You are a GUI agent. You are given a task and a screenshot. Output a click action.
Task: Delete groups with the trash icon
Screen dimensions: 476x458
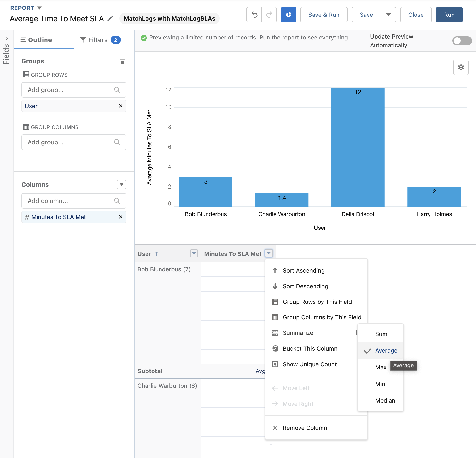coord(123,61)
